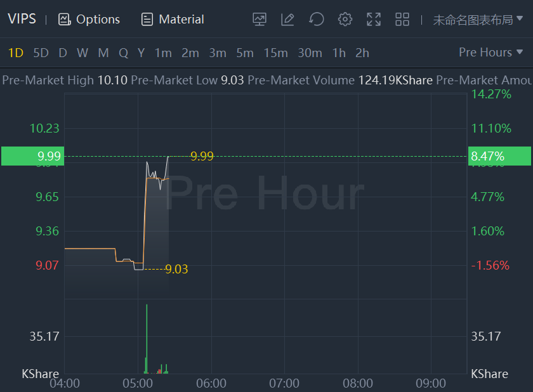This screenshot has height=392, width=533.
Task: Open chart settings gear
Action: pos(345,19)
